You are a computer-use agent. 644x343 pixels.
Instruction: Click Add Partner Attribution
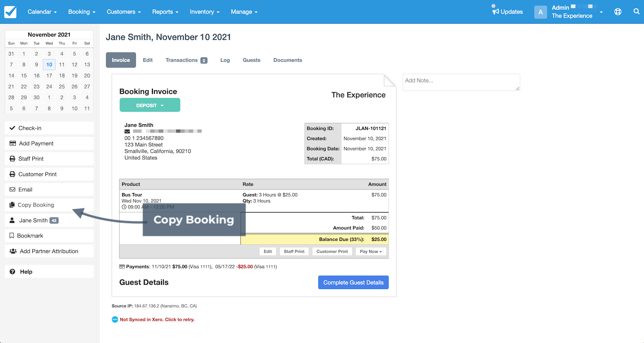click(49, 251)
